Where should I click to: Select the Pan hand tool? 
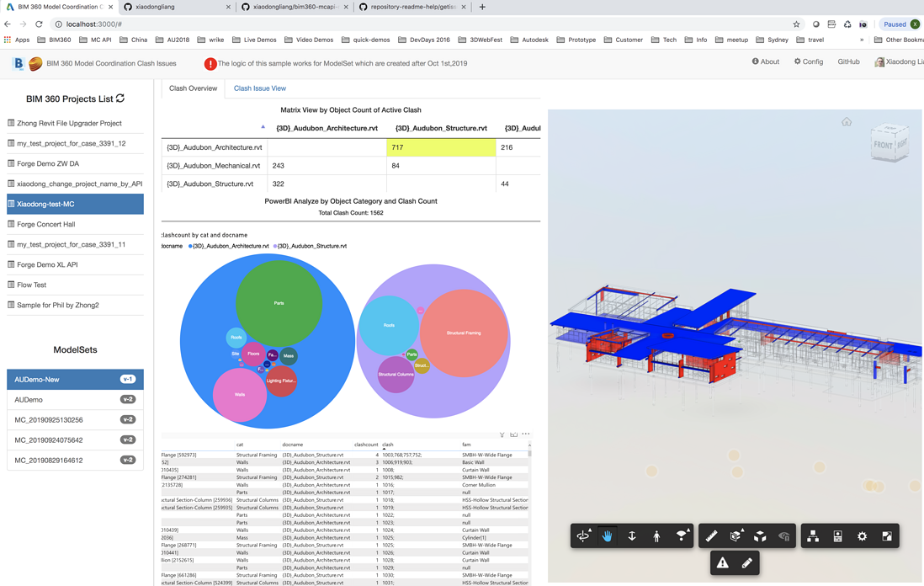pos(608,535)
